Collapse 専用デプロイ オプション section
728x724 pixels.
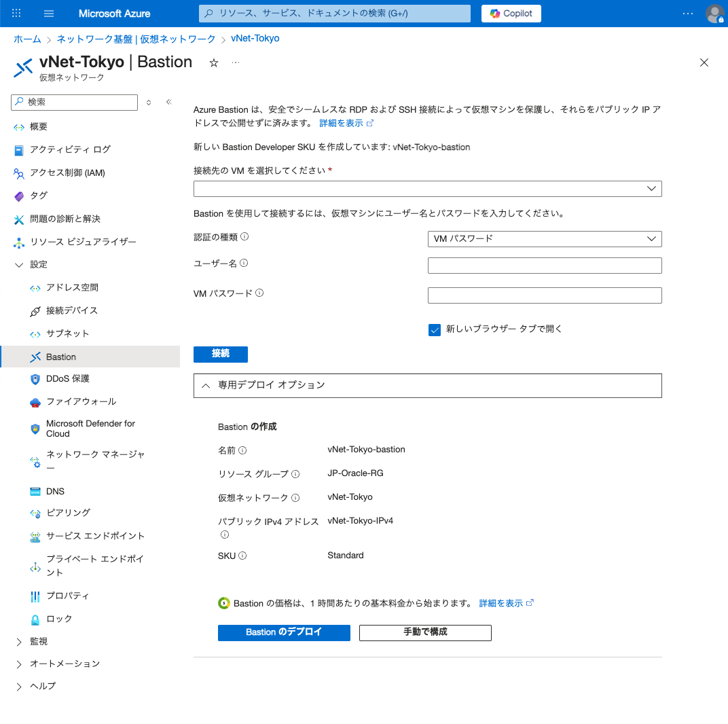(428, 386)
